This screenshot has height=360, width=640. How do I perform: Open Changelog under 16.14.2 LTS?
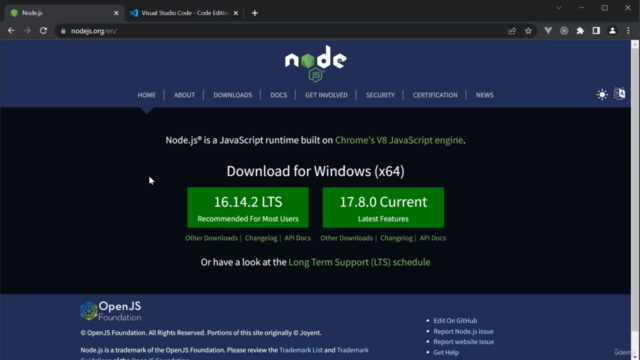[x=261, y=238]
